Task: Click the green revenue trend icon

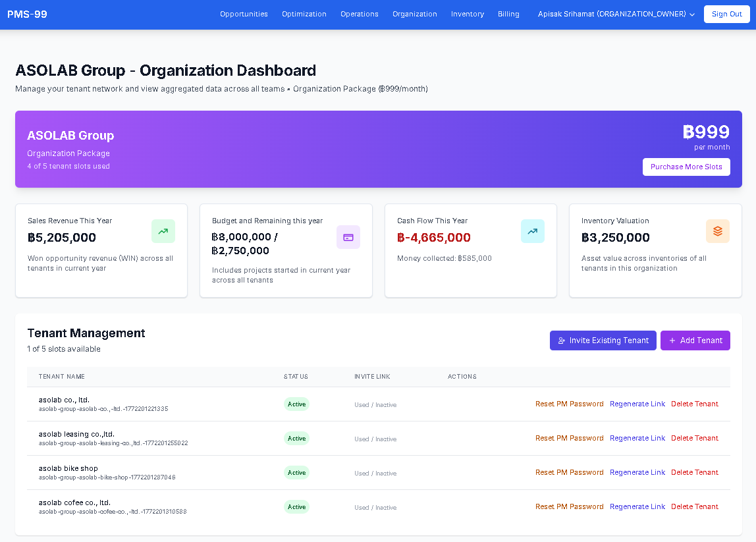Action: point(163,231)
